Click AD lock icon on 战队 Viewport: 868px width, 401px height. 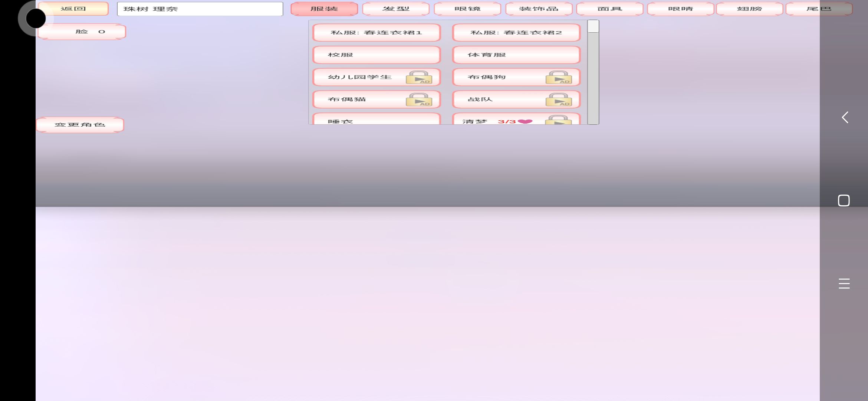coord(559,100)
